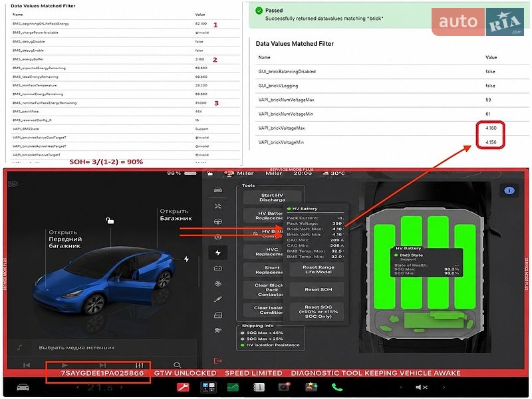The height and width of the screenshot is (399, 532).
Task: Launch the red wrench service app
Action: 183,387
